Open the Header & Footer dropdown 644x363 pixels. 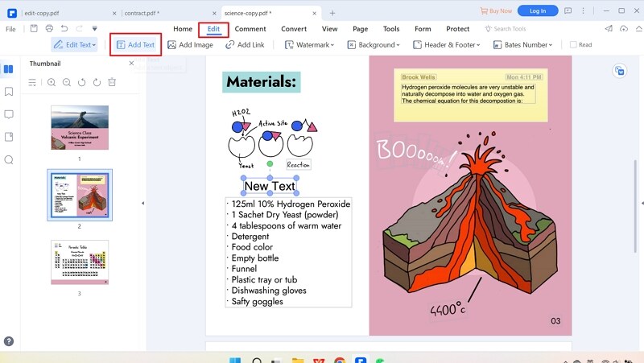[447, 45]
